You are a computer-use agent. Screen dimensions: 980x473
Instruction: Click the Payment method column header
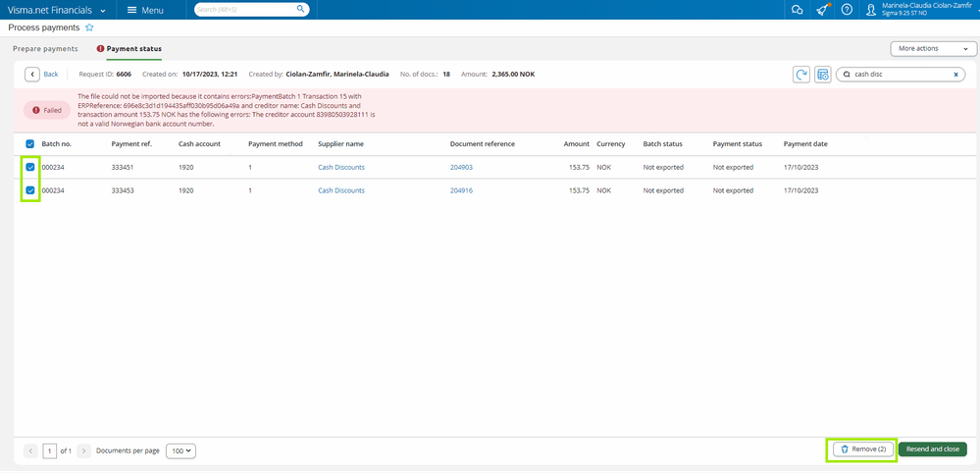(x=275, y=143)
